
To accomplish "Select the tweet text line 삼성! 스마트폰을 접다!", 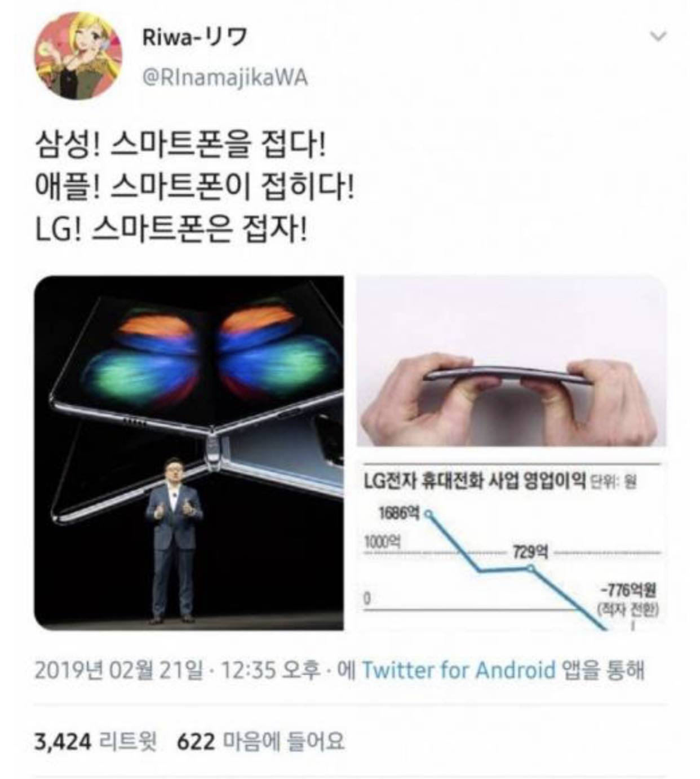I will tap(180, 145).
